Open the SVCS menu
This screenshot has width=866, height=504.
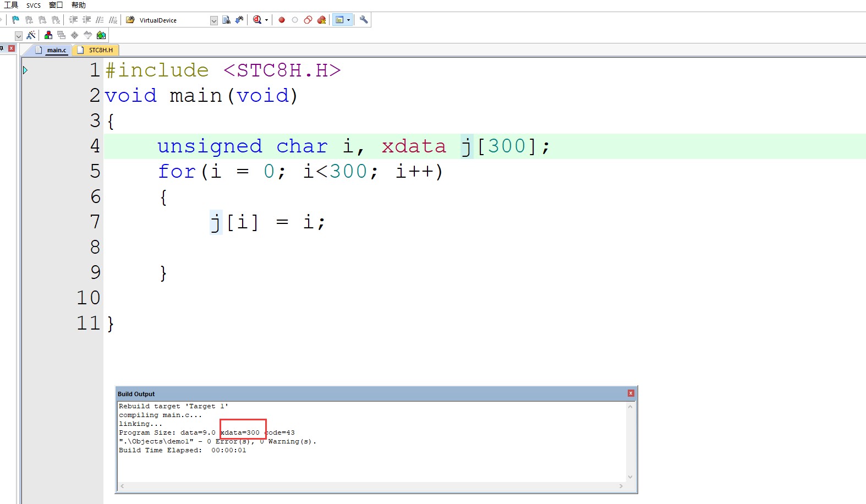(x=34, y=5)
